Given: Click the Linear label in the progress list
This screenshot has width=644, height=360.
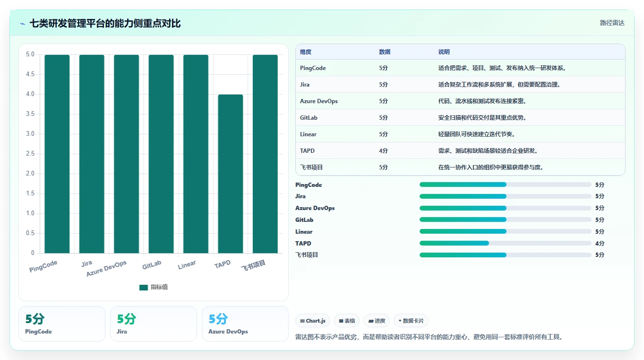Looking at the screenshot, I should pos(304,232).
